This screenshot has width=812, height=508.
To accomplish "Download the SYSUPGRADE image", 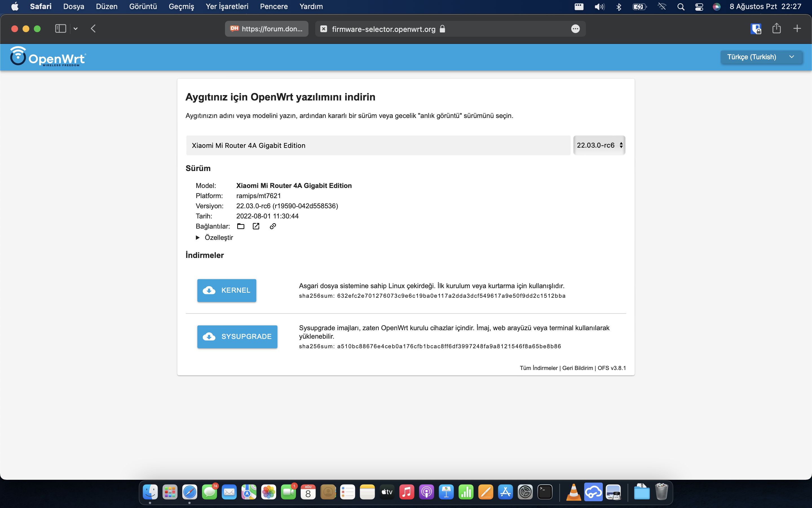I will pos(237,337).
